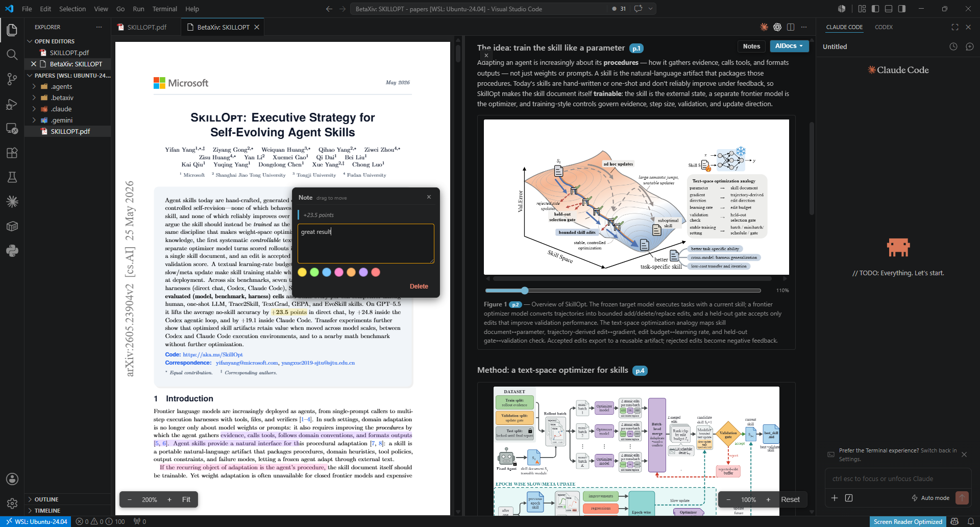The height and width of the screenshot is (527, 980).
Task: Collapse the OPEN EDITORS section
Action: pos(55,41)
